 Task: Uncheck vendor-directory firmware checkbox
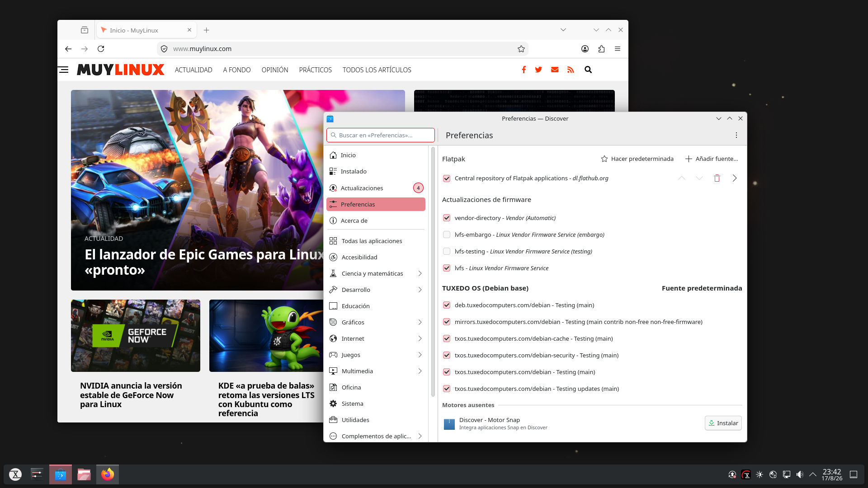coord(447,218)
